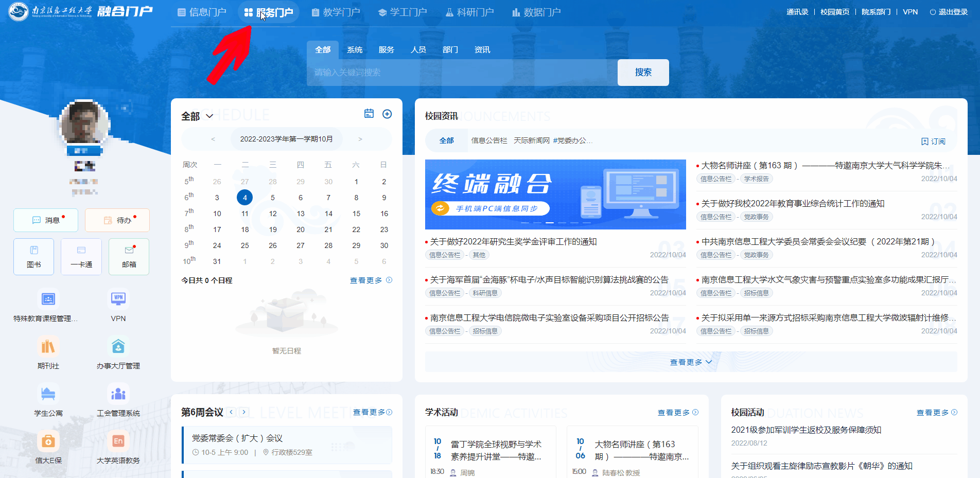Click the 终端融合 banner image

tap(555, 194)
